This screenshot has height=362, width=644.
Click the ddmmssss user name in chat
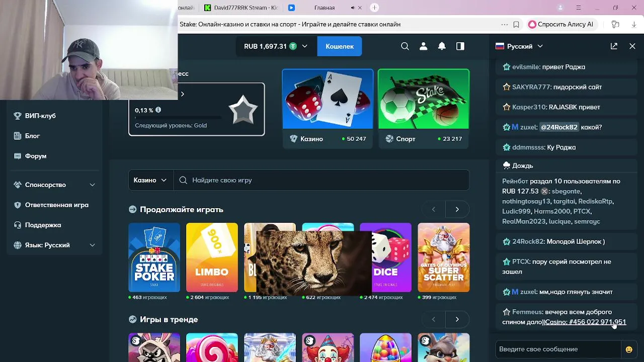(528, 147)
